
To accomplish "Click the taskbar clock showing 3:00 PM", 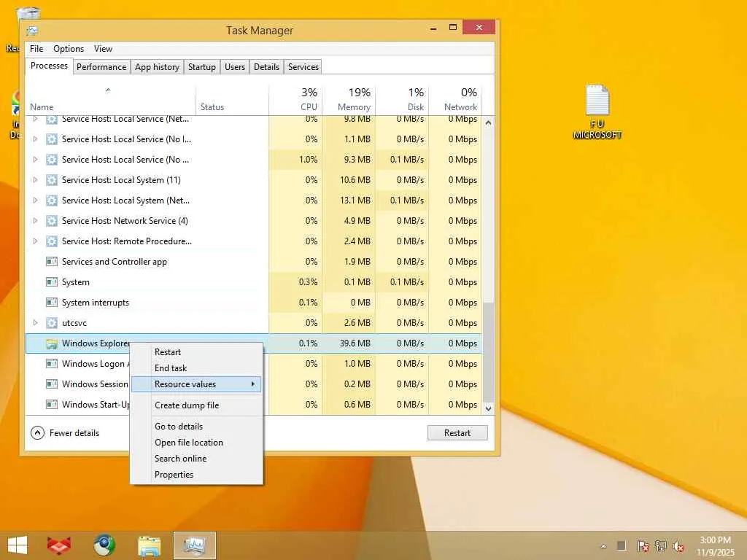I will tap(715, 546).
